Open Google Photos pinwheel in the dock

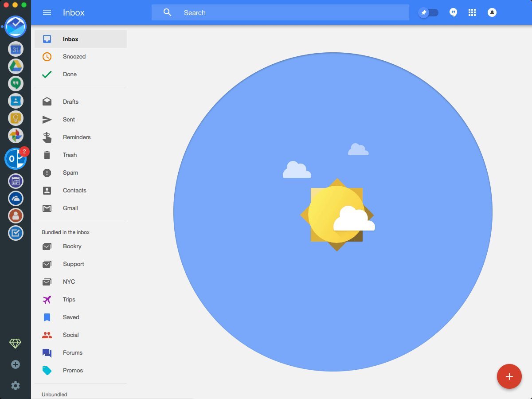(x=16, y=135)
